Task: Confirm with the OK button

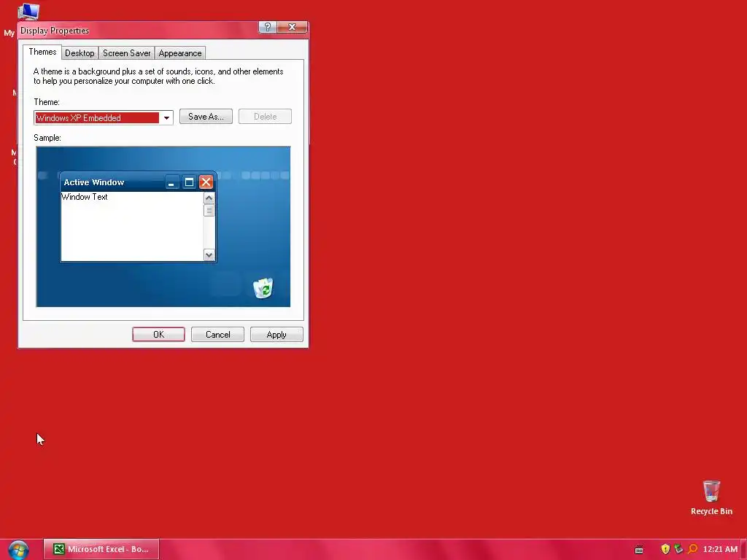Action: pos(158,334)
